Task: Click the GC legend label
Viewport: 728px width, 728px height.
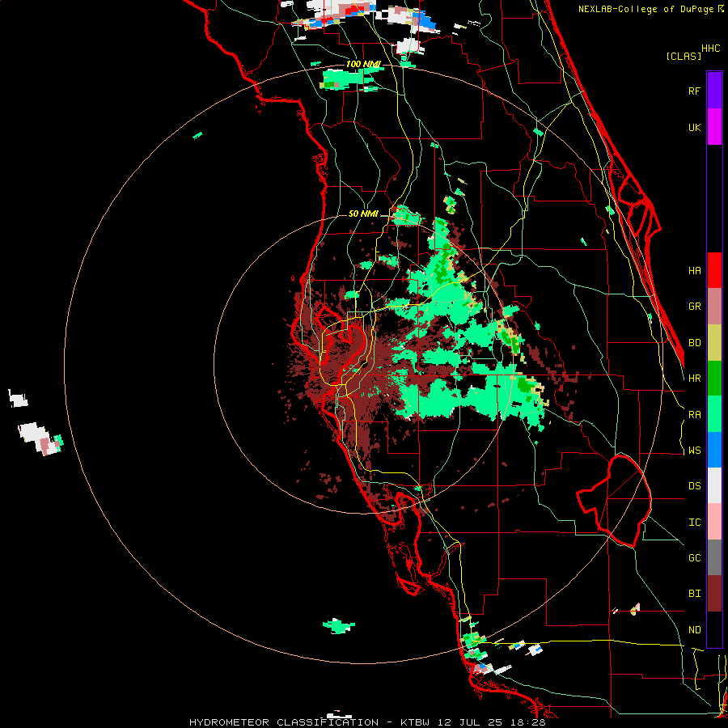Action: [694, 558]
